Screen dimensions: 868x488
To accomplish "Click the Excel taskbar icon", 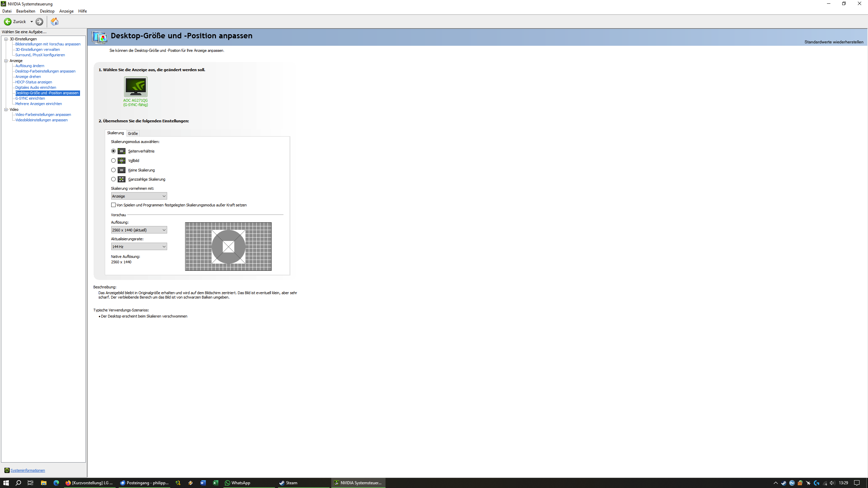I will 216,483.
